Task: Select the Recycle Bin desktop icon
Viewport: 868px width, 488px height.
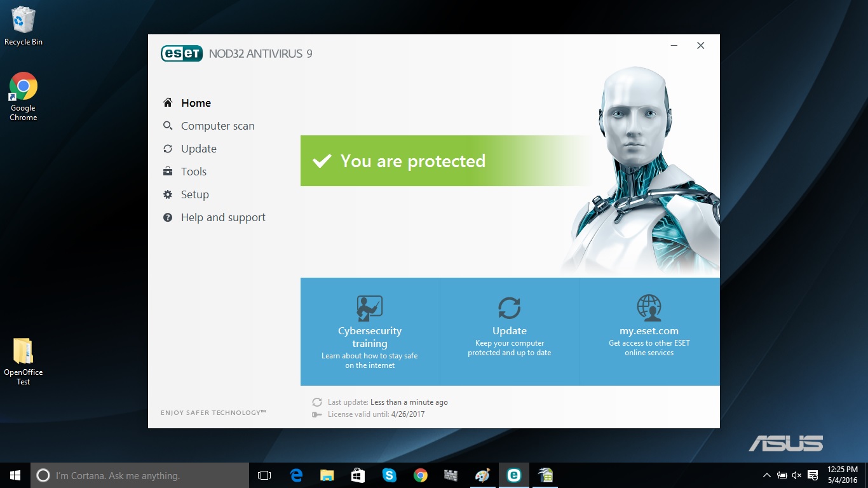Action: click(24, 27)
